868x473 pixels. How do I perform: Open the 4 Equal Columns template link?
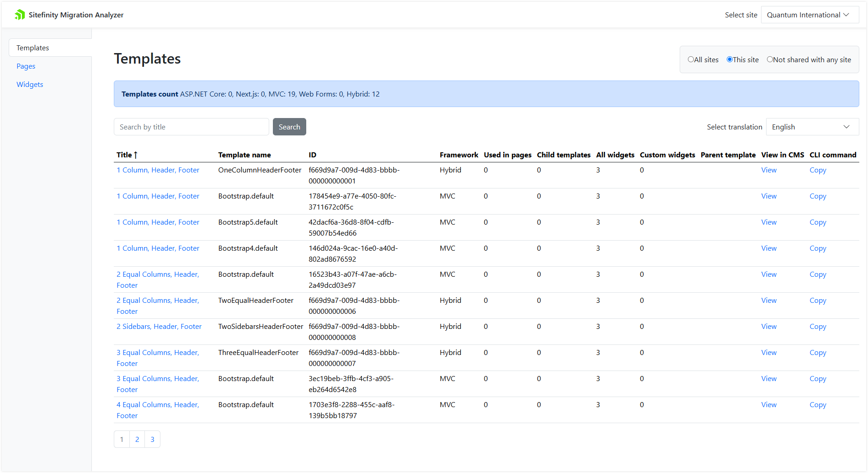158,405
